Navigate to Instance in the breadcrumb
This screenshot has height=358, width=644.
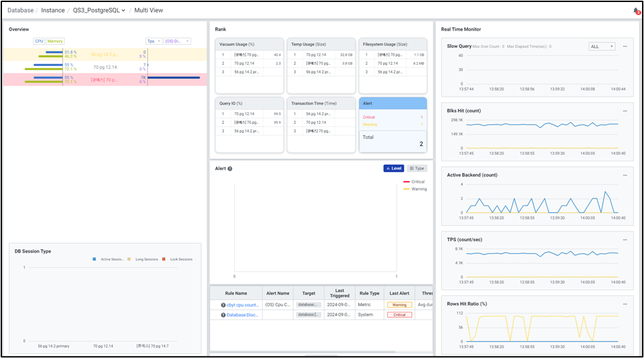point(53,11)
